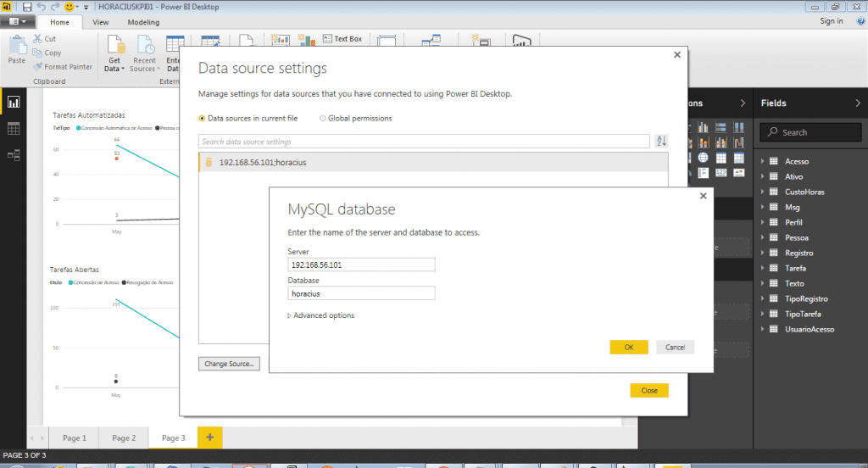Select the 192.168.56.101;horacius data source
Image resolution: width=868 pixels, height=468 pixels.
(433, 162)
